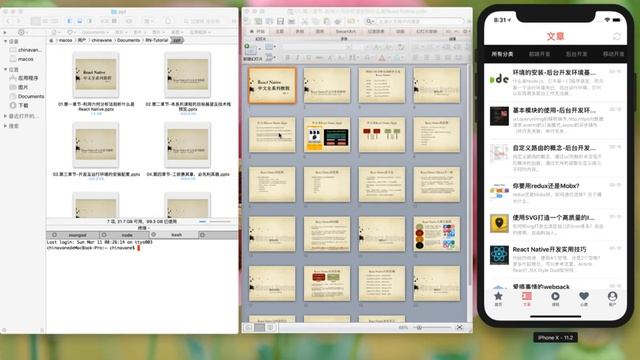The height and width of the screenshot is (360, 640).
Task: Click RN-Tutorial segment in Finder path bar
Action: (157, 40)
